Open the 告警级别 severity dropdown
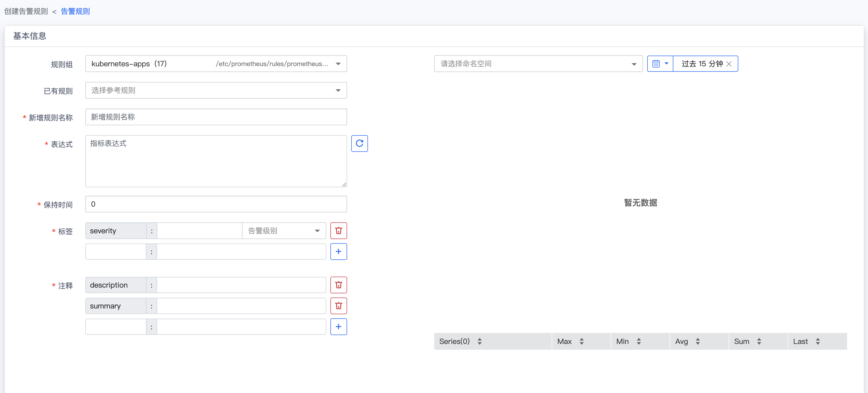 tap(284, 231)
